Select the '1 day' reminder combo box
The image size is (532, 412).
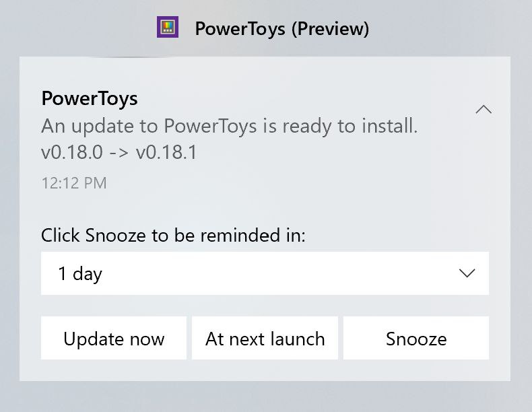click(x=265, y=273)
